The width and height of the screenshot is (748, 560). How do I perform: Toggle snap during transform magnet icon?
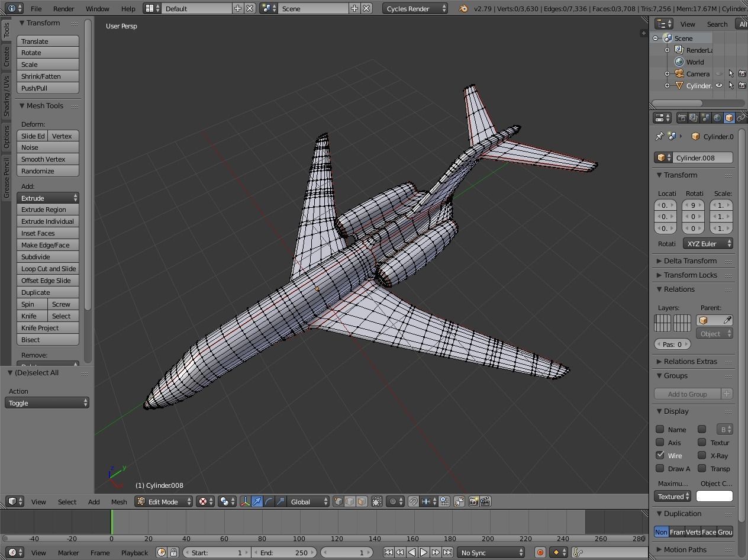click(x=414, y=501)
